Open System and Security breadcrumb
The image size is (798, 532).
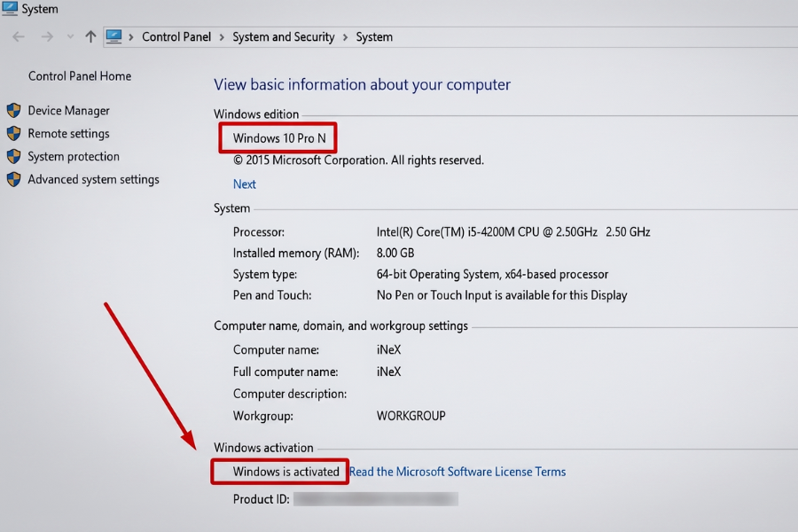tap(284, 37)
